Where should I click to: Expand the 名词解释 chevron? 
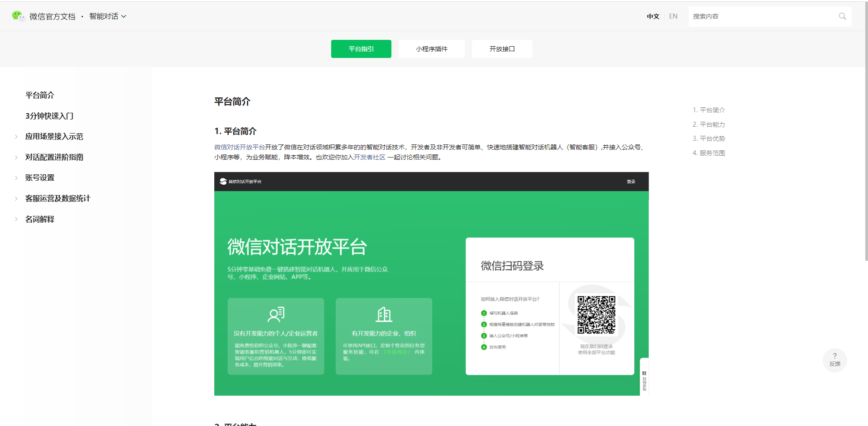pos(16,219)
